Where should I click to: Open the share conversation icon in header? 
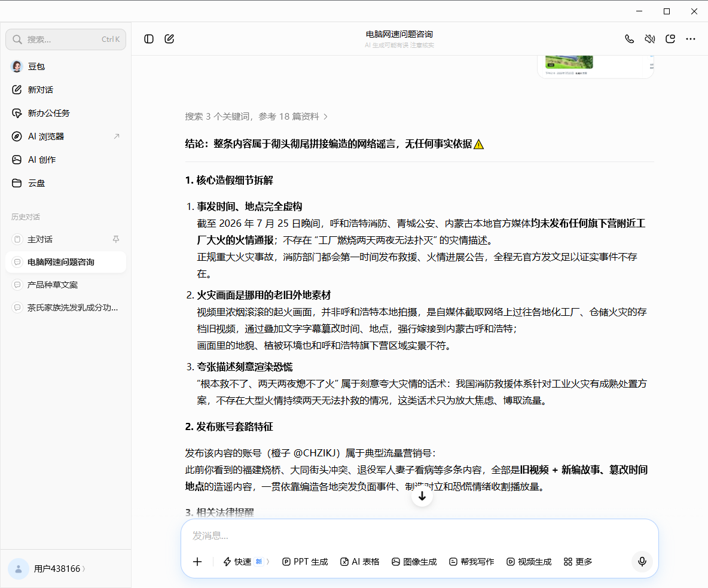point(670,39)
